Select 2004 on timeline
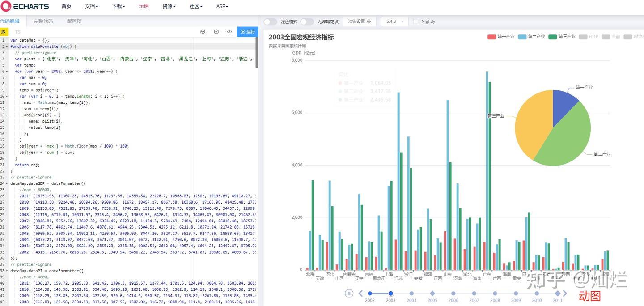This screenshot has width=644, height=306. pos(411,293)
